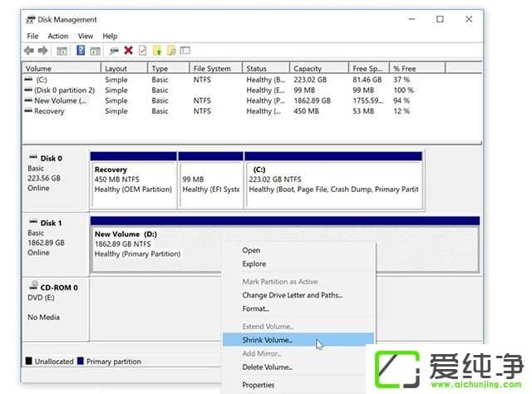Click the red X Delete toolbar icon
This screenshot has height=394, width=532.
click(x=128, y=51)
